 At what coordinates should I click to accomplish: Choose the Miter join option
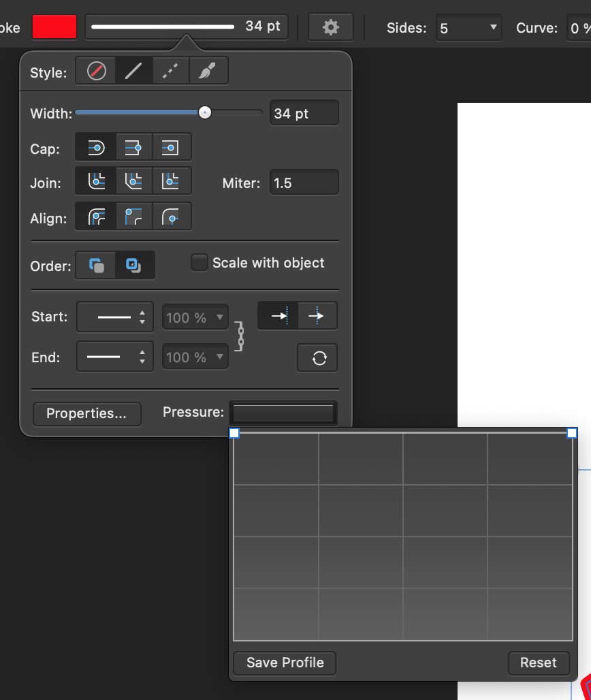pyautogui.click(x=172, y=181)
